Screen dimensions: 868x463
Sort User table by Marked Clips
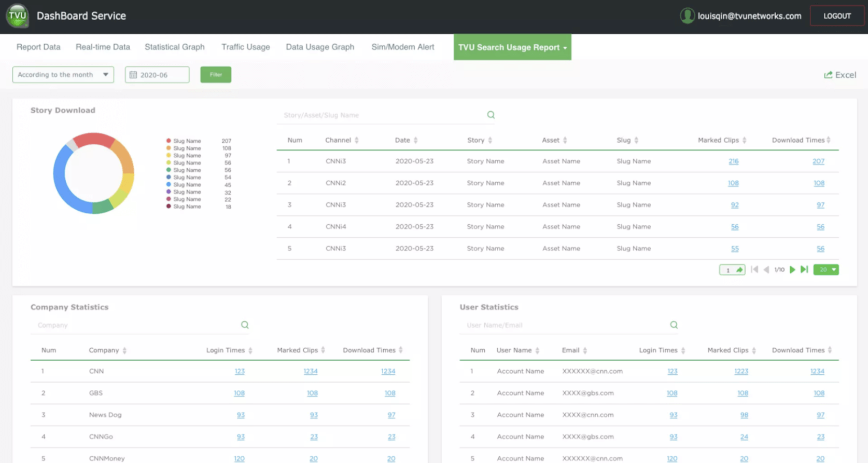tap(754, 350)
